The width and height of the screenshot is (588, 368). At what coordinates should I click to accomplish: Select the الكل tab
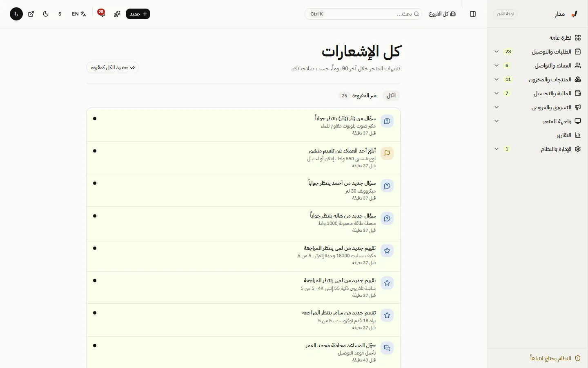(391, 96)
